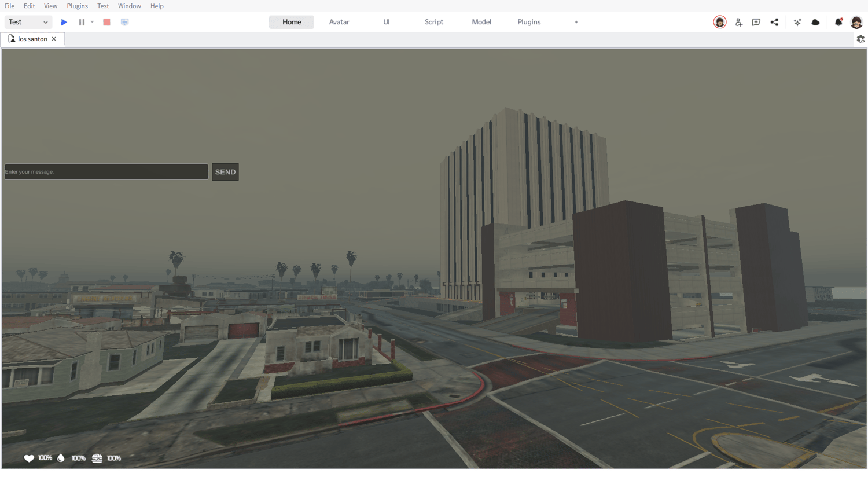Switch to the Model ribbon tab
This screenshot has height=488, width=868.
point(481,22)
